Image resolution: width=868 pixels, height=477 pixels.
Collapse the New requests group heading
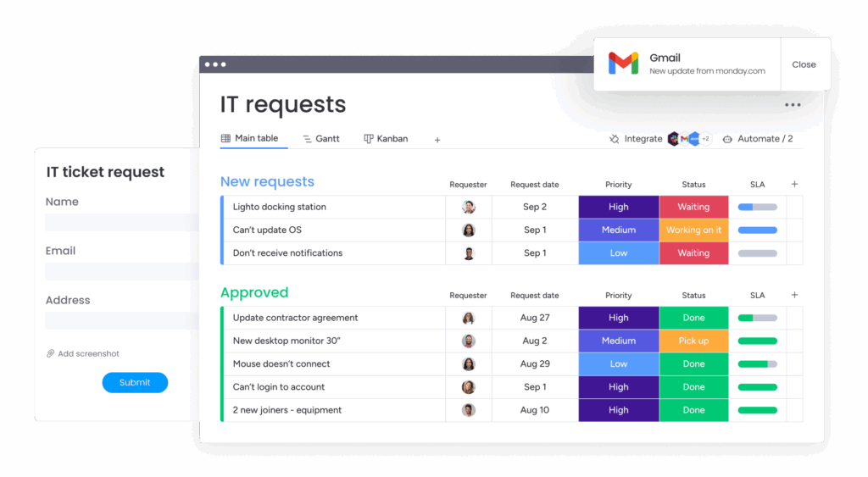tap(267, 181)
